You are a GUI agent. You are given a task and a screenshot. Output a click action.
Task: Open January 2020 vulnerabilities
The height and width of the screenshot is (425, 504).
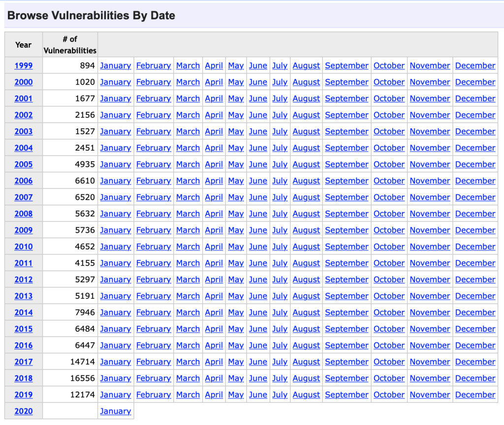pos(115,411)
